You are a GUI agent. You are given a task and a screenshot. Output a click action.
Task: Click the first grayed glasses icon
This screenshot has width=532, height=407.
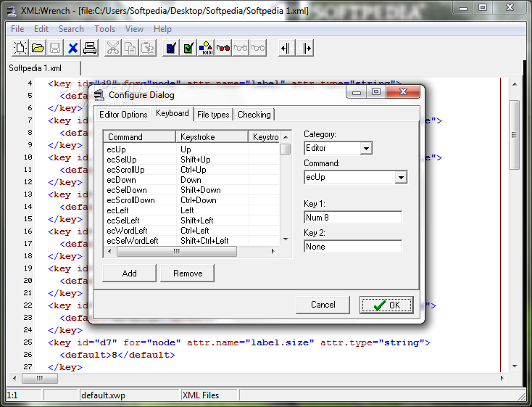coord(241,48)
